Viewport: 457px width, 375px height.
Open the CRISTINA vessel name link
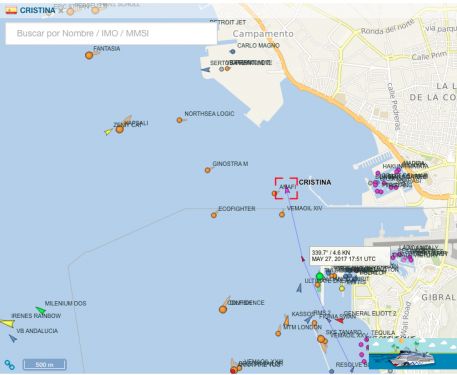37,10
